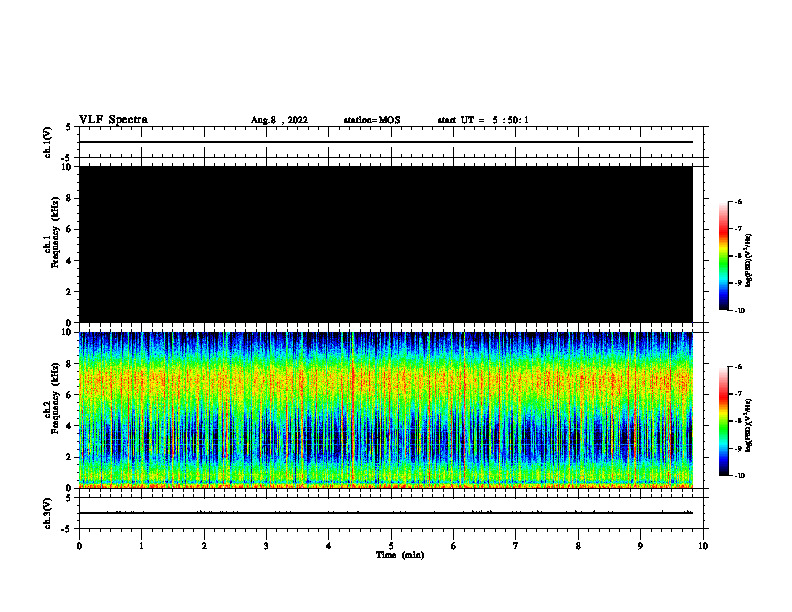792x612 pixels.
Task: Click the 6 kHz tick on ch.2 frequency axis
Action: (x=69, y=395)
